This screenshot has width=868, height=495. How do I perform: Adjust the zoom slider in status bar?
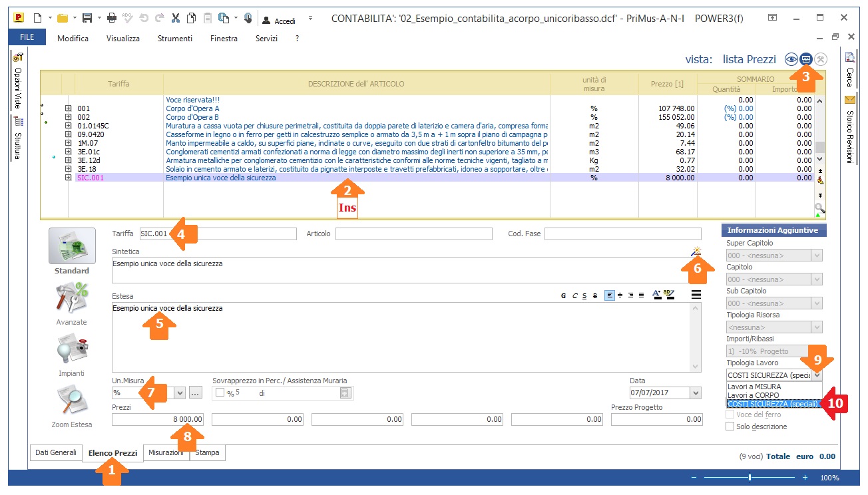point(750,477)
